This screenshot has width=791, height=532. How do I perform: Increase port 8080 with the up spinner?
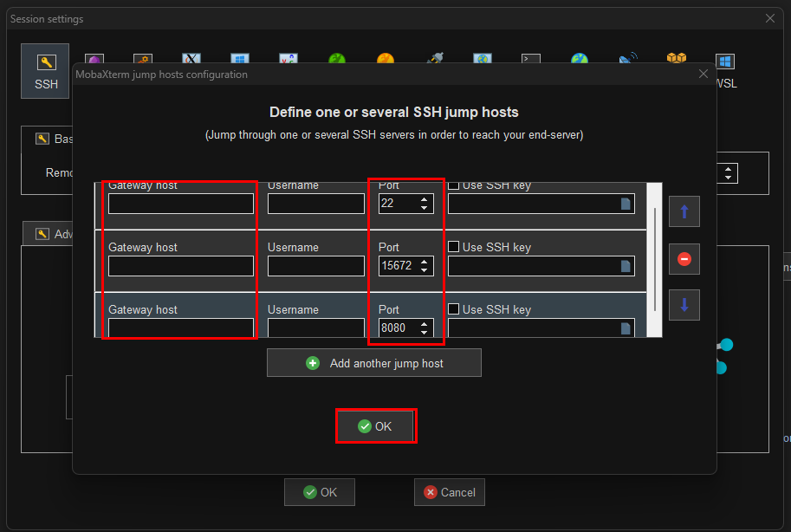click(x=424, y=323)
